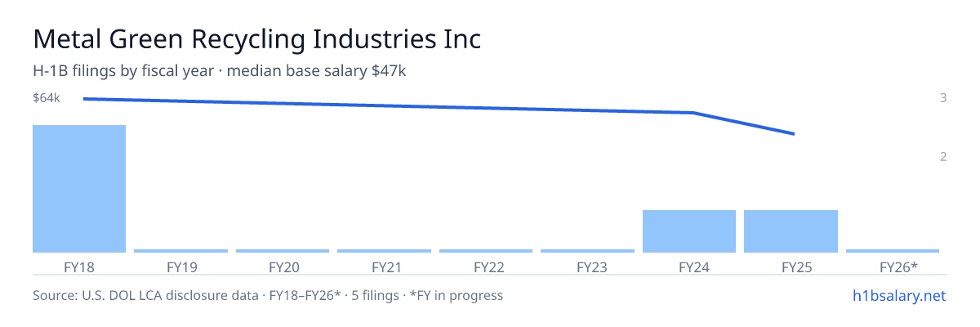This screenshot has width=980, height=327.
Task: Click the FY18 axis label
Action: (x=79, y=267)
